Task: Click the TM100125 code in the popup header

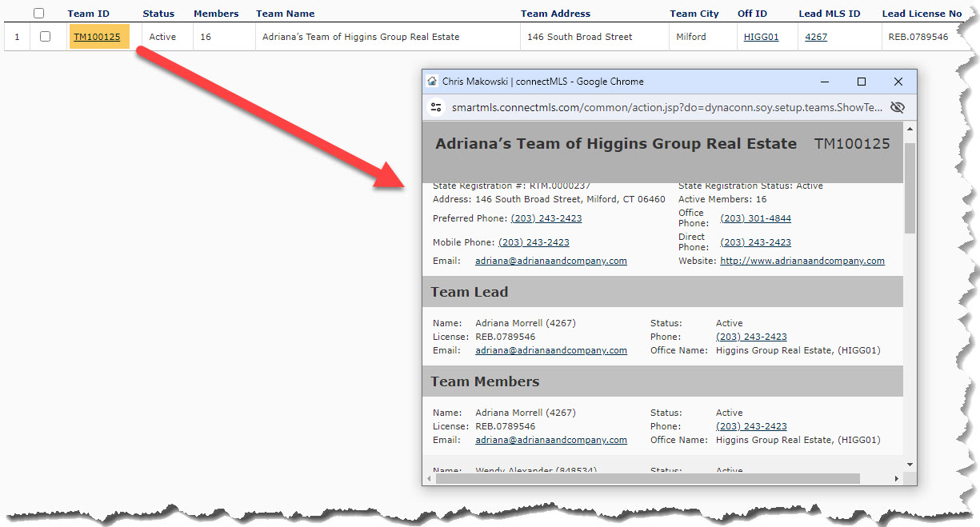Action: tap(852, 144)
